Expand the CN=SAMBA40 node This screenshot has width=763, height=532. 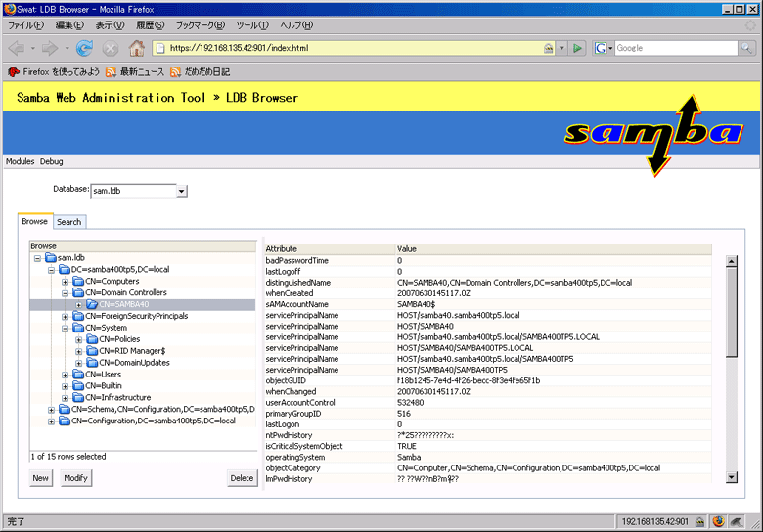pyautogui.click(x=78, y=305)
